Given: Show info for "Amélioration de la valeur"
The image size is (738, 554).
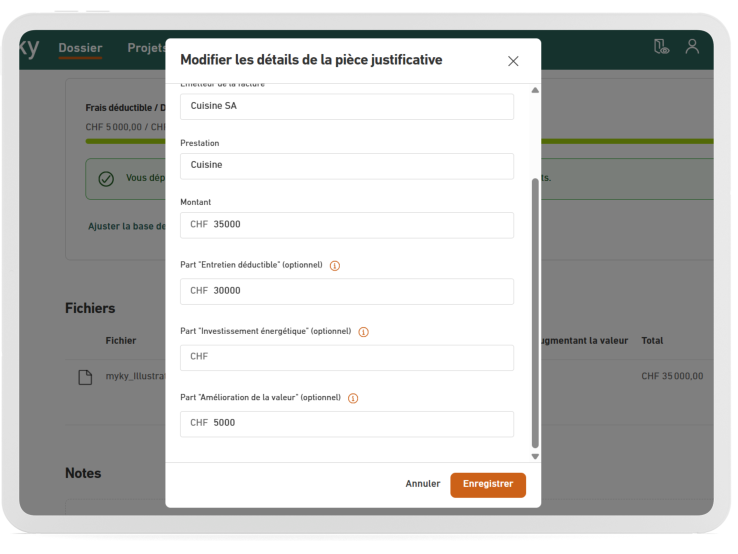Looking at the screenshot, I should click(353, 398).
